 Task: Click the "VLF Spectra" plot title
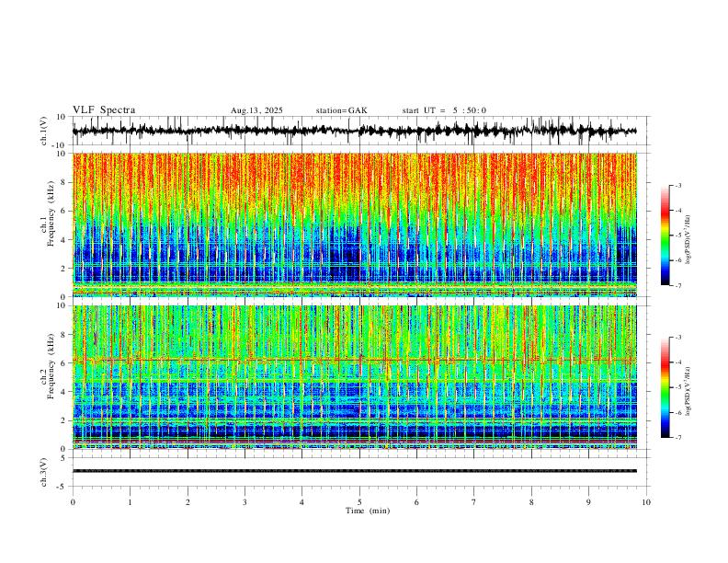point(104,110)
